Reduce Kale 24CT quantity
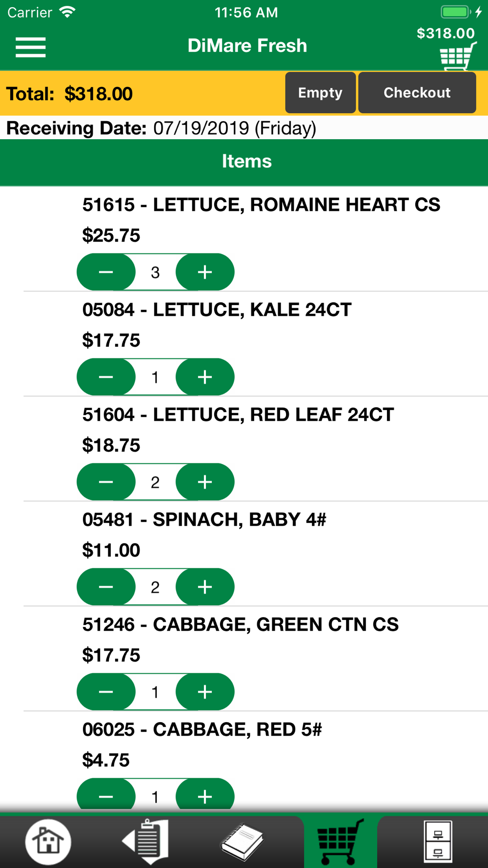Screen dimensions: 488x868 pyautogui.click(x=106, y=377)
